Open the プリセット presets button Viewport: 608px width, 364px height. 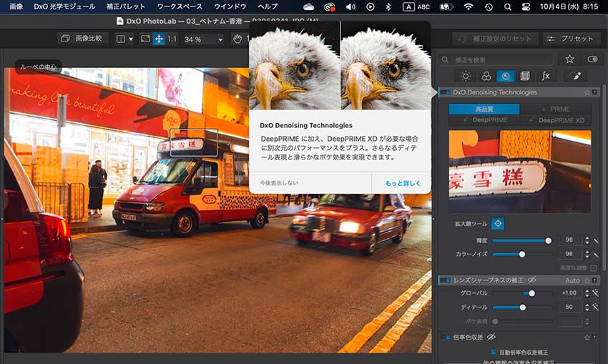pos(572,39)
